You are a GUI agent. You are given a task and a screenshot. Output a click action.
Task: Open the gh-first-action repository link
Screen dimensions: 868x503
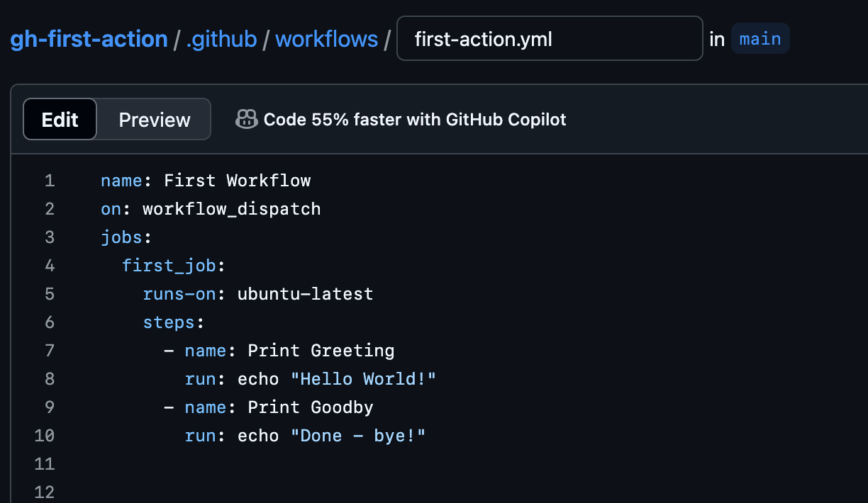tap(89, 39)
